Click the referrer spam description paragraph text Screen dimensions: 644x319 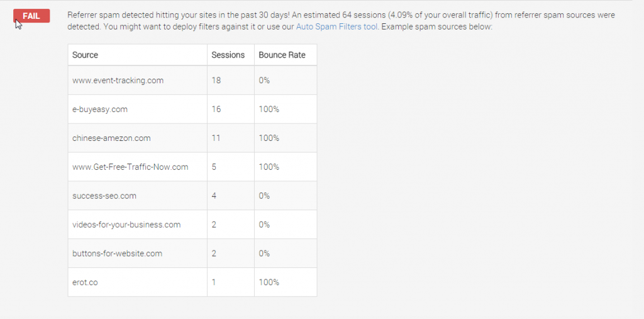click(341, 21)
